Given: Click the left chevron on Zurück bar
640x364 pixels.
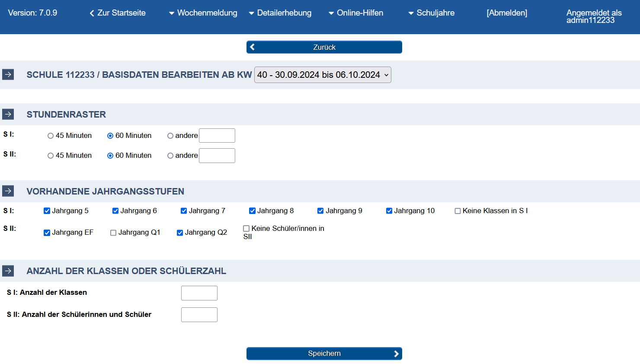Looking at the screenshot, I should pyautogui.click(x=253, y=47).
